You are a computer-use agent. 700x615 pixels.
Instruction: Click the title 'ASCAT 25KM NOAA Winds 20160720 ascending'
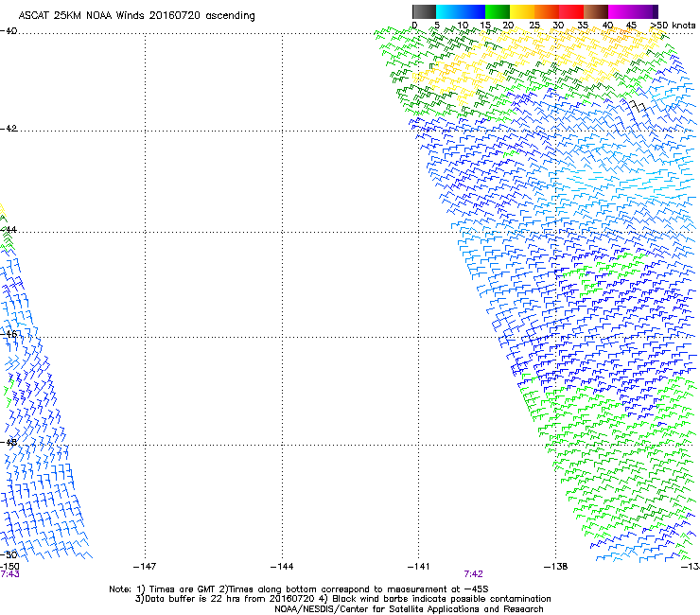[136, 16]
